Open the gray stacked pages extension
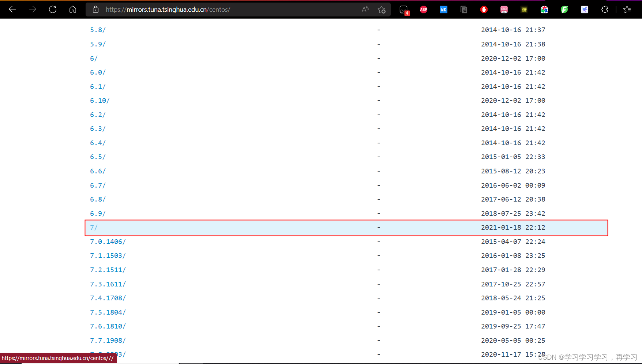 pos(464,10)
